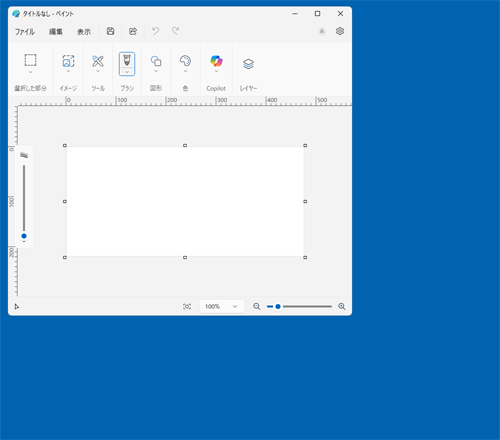Click the zoom in magnifier button

[342, 306]
